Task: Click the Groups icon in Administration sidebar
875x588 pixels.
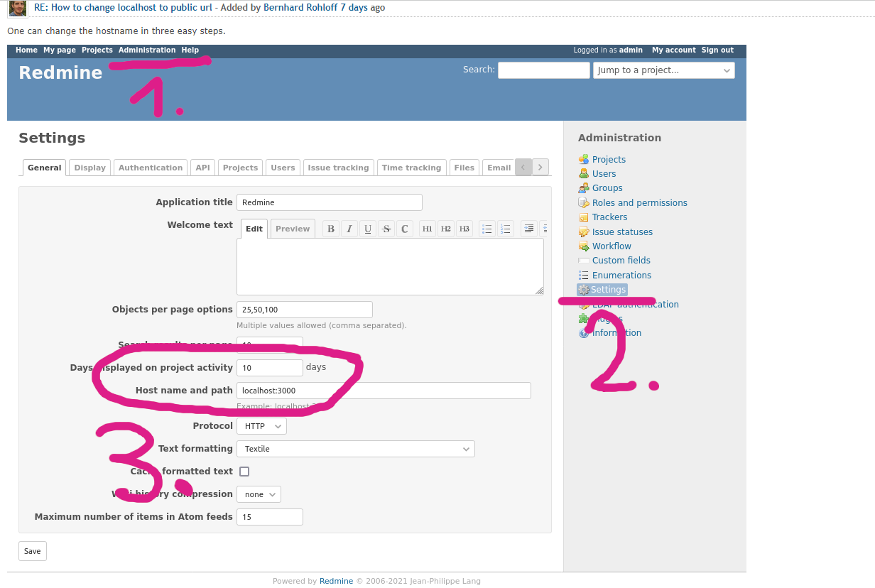Action: point(584,188)
